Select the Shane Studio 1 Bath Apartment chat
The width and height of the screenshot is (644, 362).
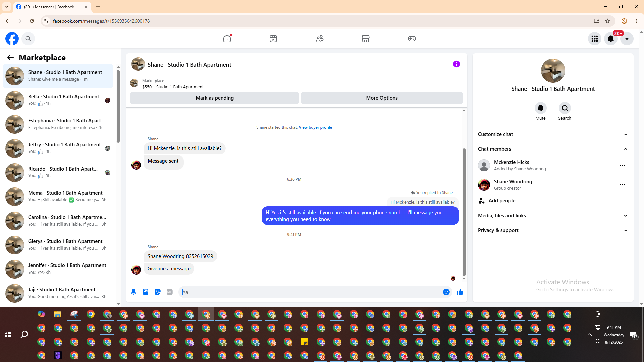coord(58,76)
